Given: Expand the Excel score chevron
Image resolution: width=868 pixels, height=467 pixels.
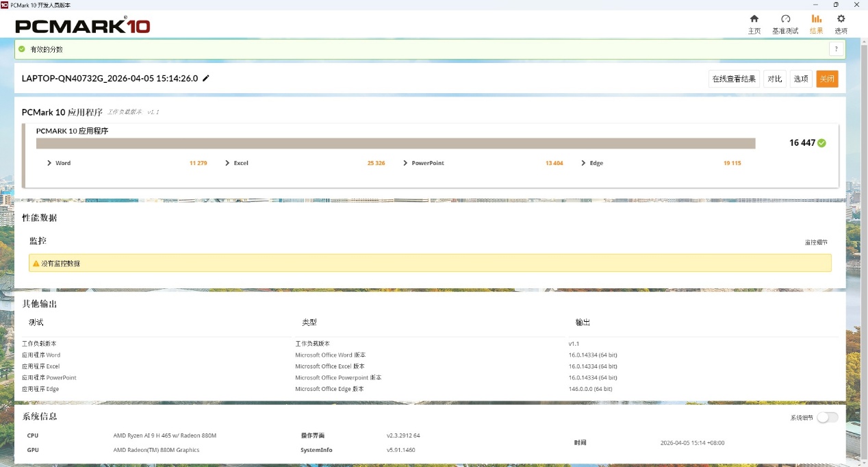Looking at the screenshot, I should [227, 163].
